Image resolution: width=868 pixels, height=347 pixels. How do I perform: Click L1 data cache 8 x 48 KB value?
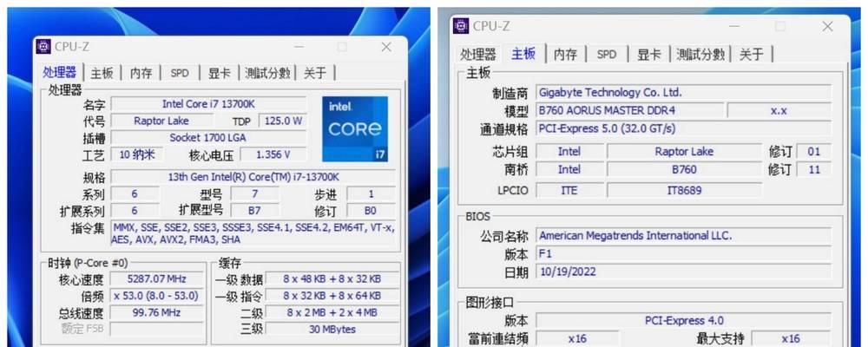[x=332, y=279]
